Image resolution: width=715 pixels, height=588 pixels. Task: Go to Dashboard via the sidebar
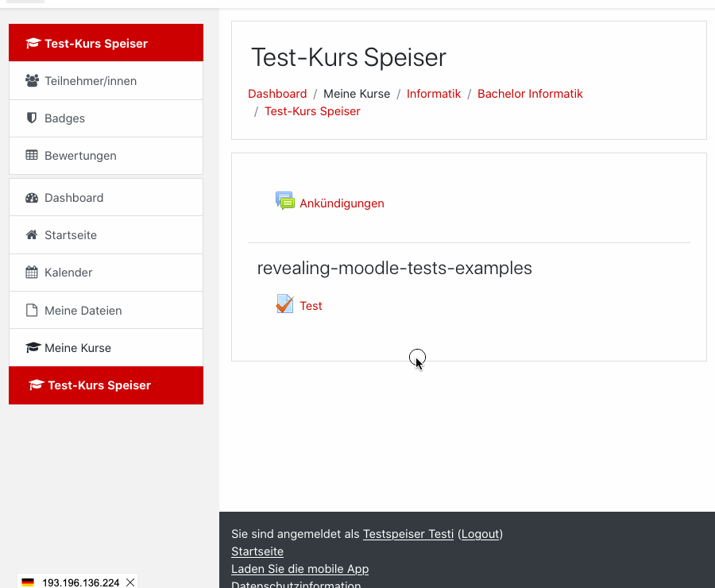(x=106, y=198)
